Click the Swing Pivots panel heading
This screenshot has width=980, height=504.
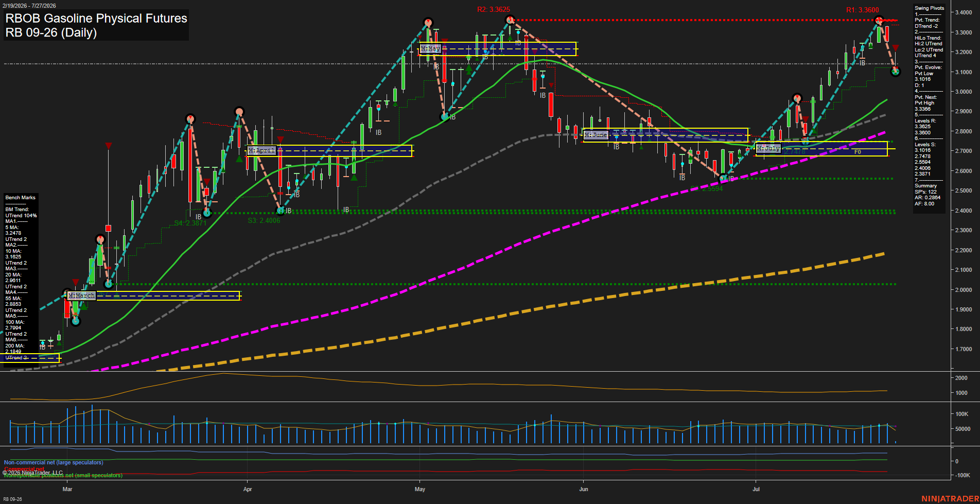tap(929, 8)
